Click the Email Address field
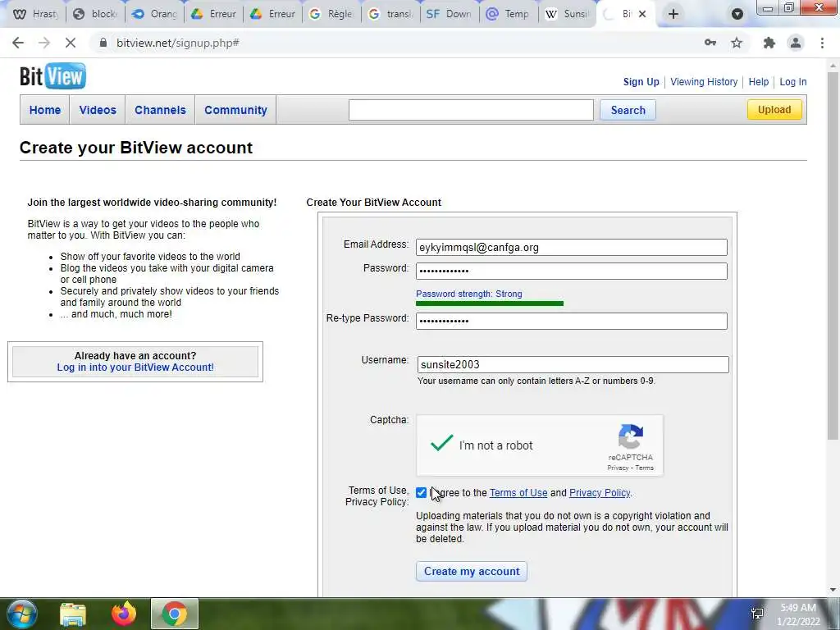Viewport: 840px width, 630px height. click(572, 248)
